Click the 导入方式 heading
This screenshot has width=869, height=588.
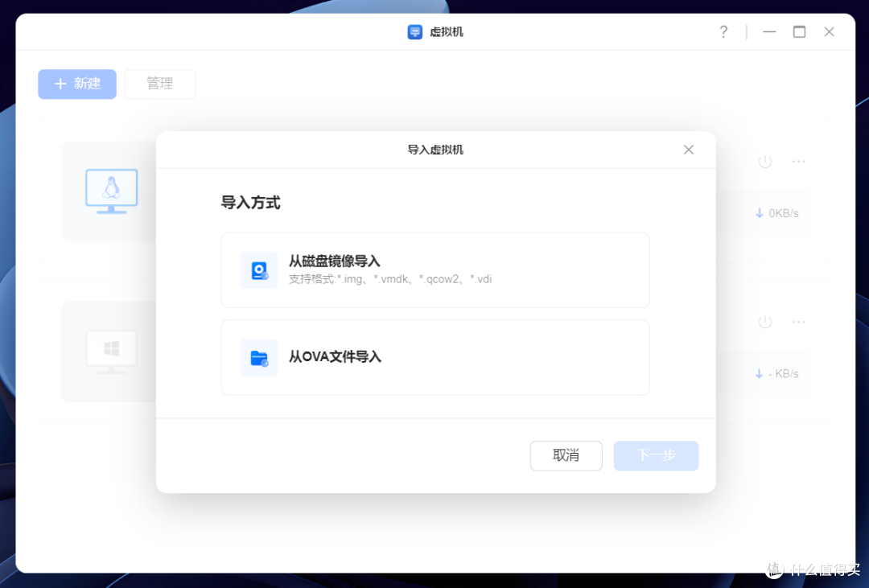pyautogui.click(x=250, y=203)
